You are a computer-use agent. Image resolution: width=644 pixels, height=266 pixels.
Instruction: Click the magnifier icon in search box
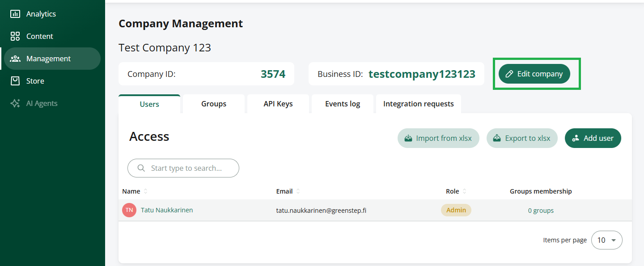[x=141, y=168]
